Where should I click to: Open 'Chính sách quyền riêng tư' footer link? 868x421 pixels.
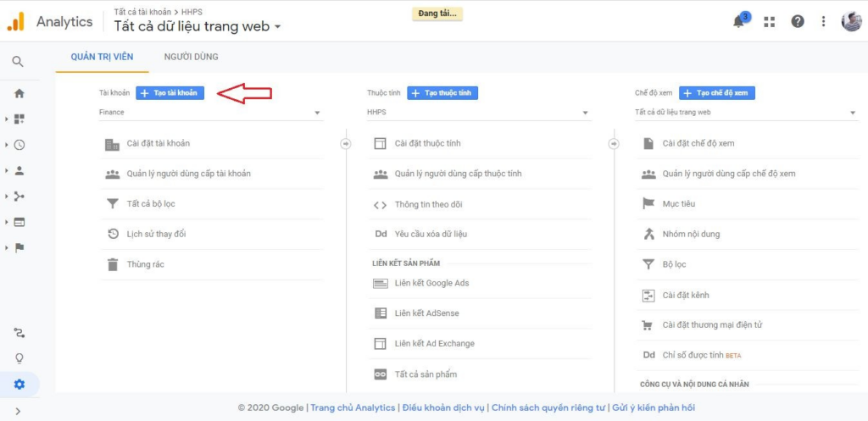pos(548,407)
